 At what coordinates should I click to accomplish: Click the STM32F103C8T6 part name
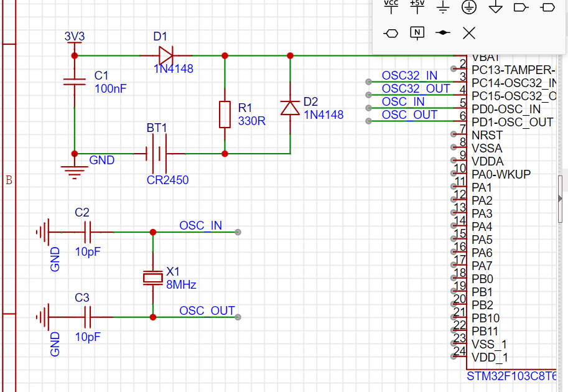point(511,376)
